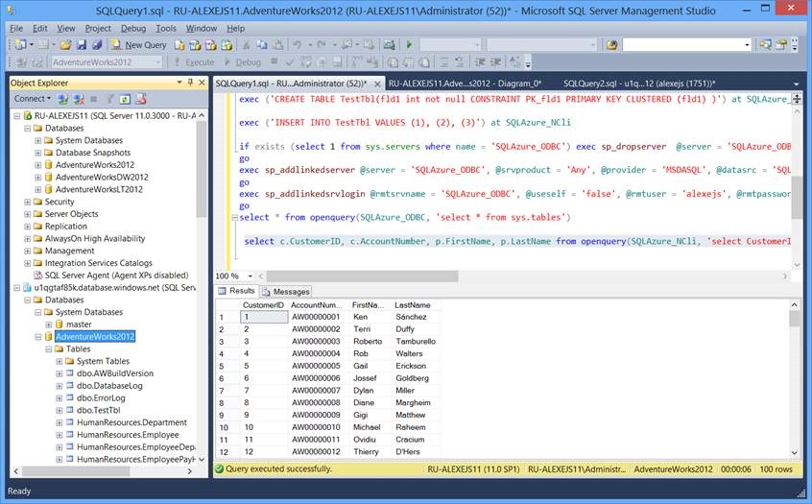
Task: Click the Increase Indent icon
Action: coord(495,62)
